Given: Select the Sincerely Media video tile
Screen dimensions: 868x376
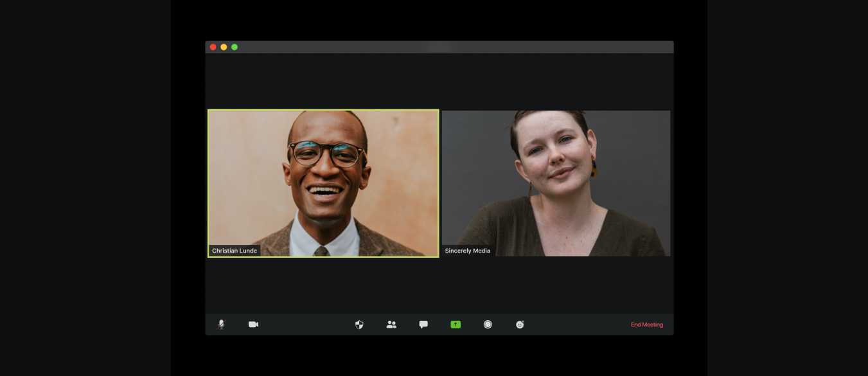Looking at the screenshot, I should click(556, 183).
